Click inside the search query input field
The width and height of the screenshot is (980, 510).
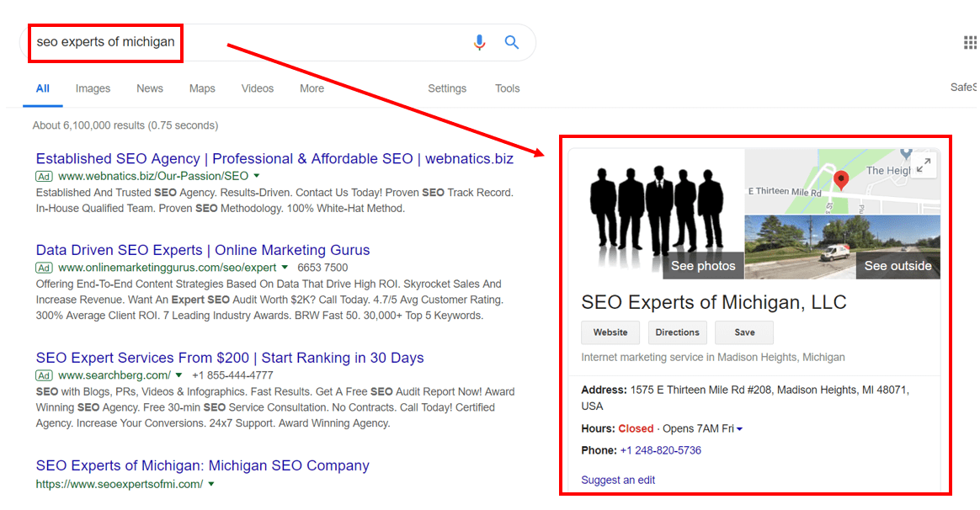(253, 42)
